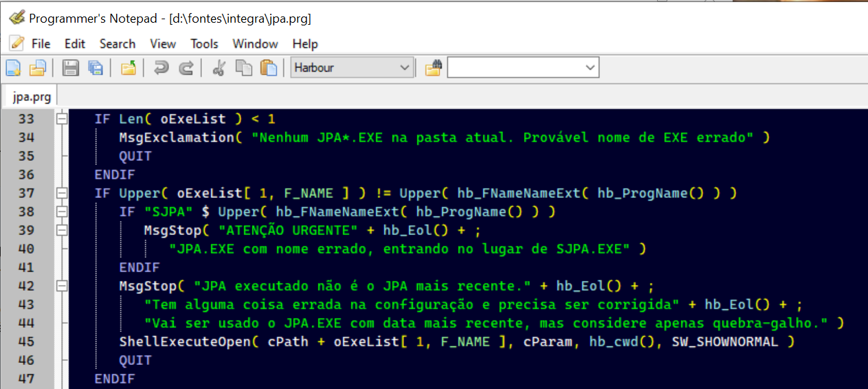
Task: Collapse the fold at line 38
Action: click(62, 212)
